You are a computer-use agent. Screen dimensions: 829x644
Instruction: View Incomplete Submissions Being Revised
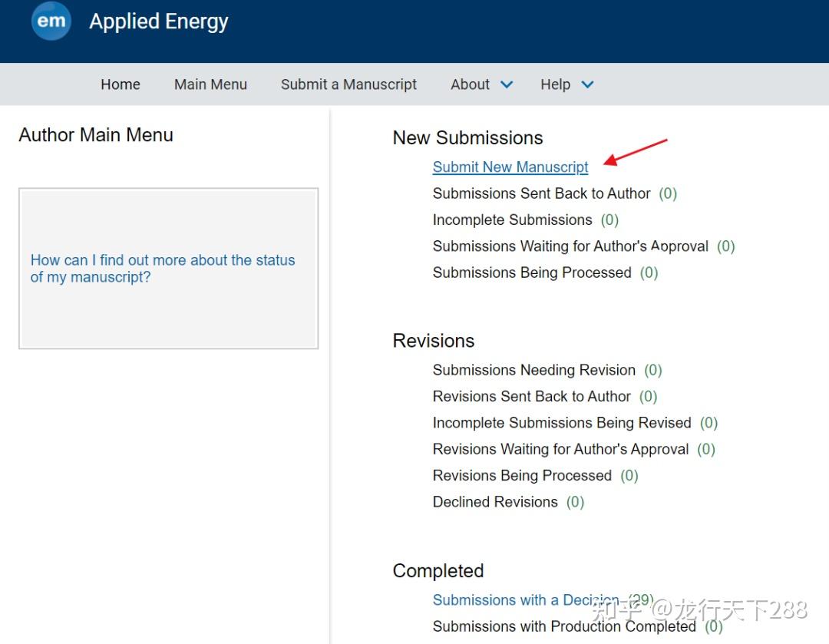561,423
